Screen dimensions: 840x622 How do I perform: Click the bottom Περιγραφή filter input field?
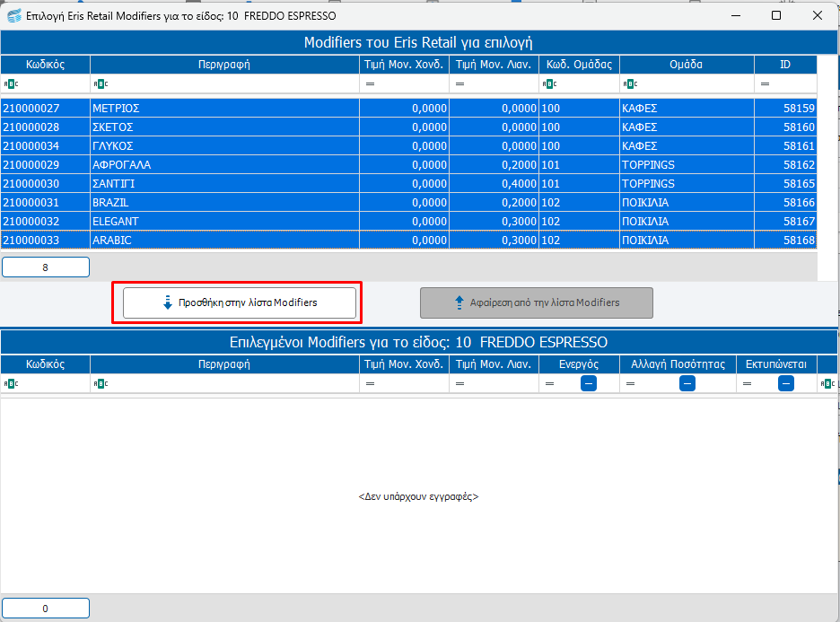[224, 383]
